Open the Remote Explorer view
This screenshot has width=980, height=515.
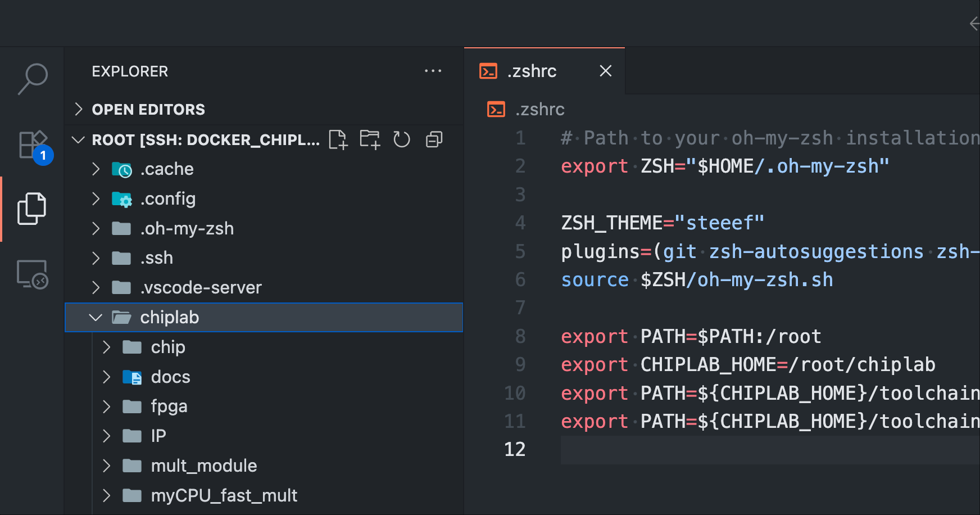tap(32, 274)
